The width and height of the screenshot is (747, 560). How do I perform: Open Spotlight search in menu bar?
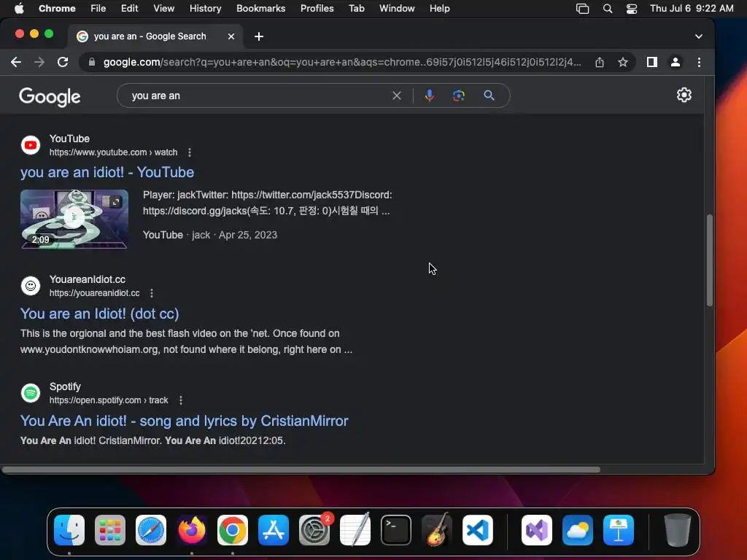[x=608, y=9]
